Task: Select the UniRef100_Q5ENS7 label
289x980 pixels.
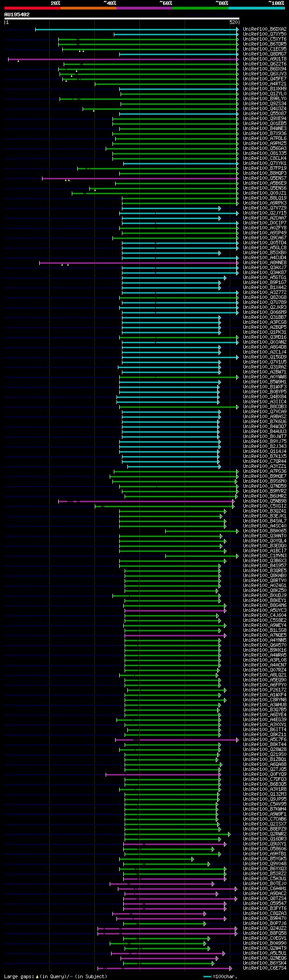Action: (265, 178)
